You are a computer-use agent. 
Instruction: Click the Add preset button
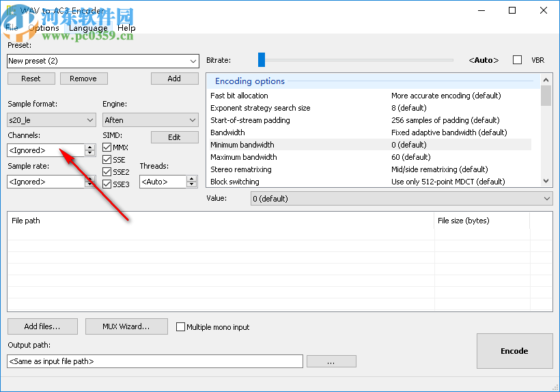174,79
